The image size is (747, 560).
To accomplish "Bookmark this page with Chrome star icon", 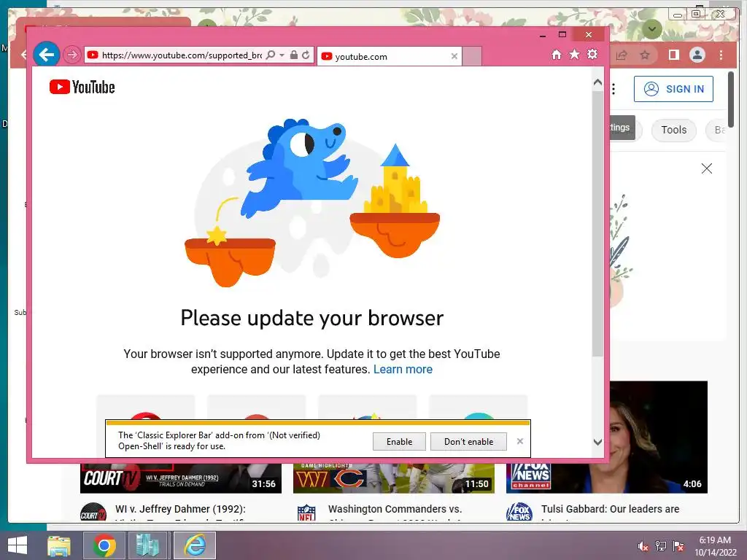I will (x=645, y=55).
